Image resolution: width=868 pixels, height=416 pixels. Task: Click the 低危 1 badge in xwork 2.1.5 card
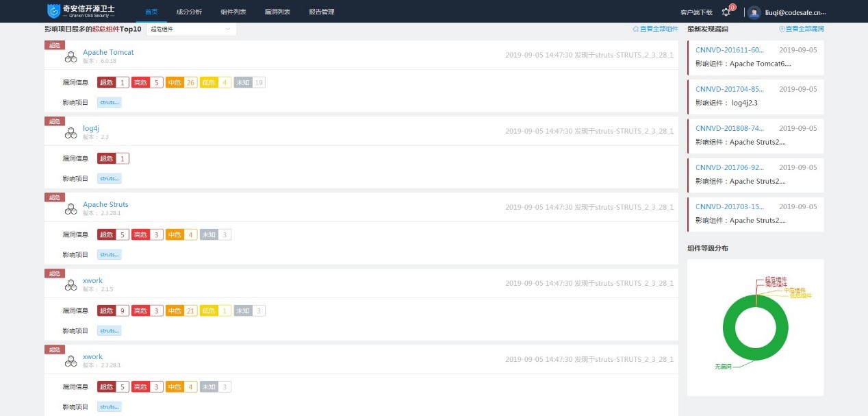[216, 310]
